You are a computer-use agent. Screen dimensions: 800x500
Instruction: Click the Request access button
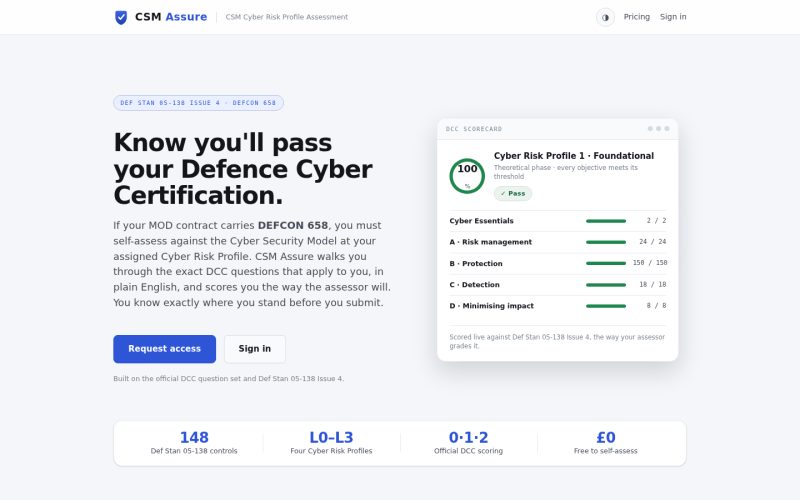[164, 349]
